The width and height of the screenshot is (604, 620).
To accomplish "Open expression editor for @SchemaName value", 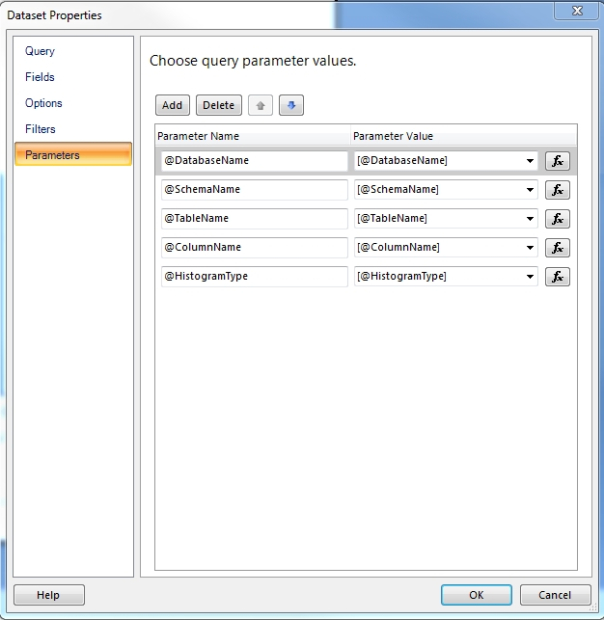I will tap(557, 190).
